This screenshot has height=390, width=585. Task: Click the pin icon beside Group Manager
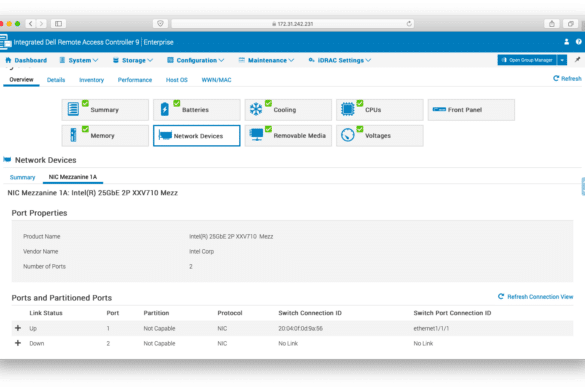point(577,60)
